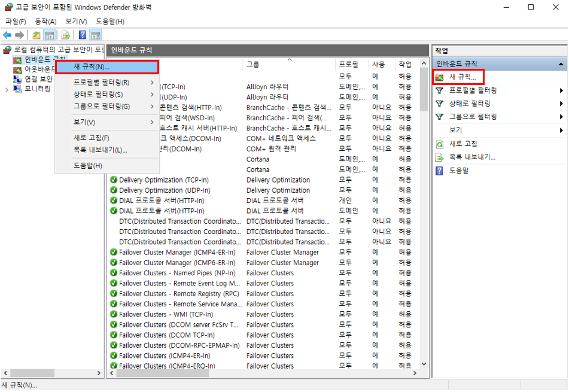
Task: Select Failover Clusters - Remote Registry (RPC) rule
Action: [179, 294]
